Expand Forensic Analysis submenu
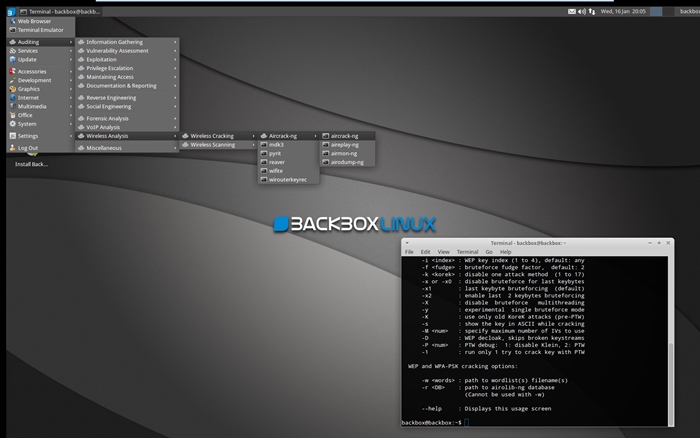This screenshot has height=438, width=700. point(127,118)
